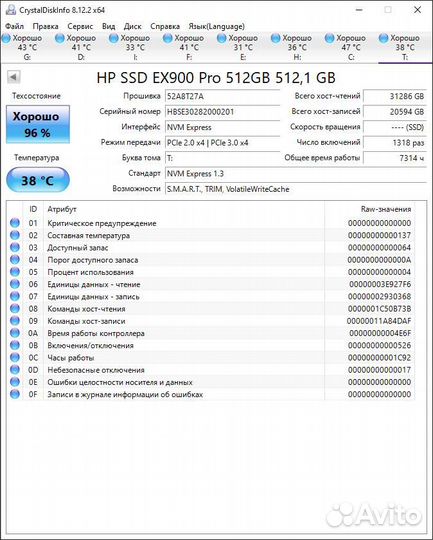Click power-on hours value 7314 ч
Screen dimensions: 433x540
[395, 158]
